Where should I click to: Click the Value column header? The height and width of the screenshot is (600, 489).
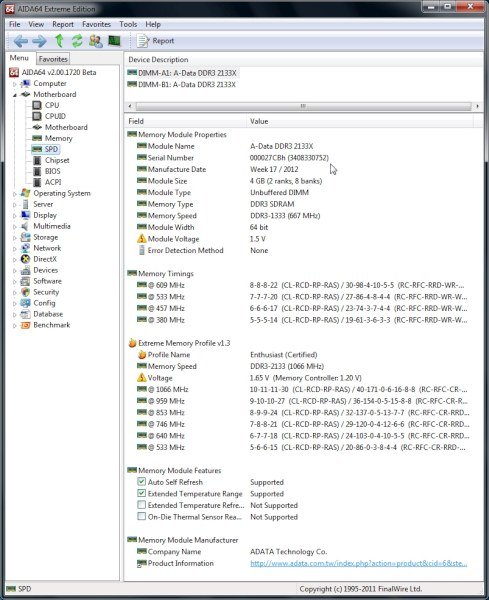pyautogui.click(x=360, y=121)
